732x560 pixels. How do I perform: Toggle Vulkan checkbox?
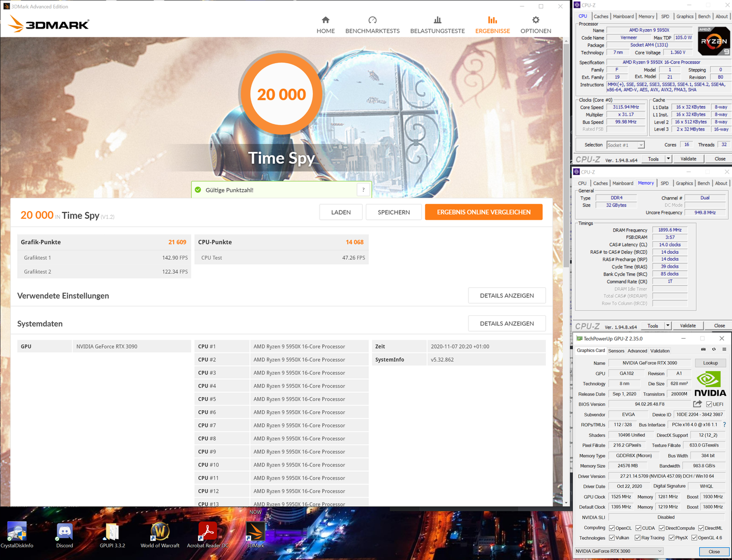click(x=612, y=538)
